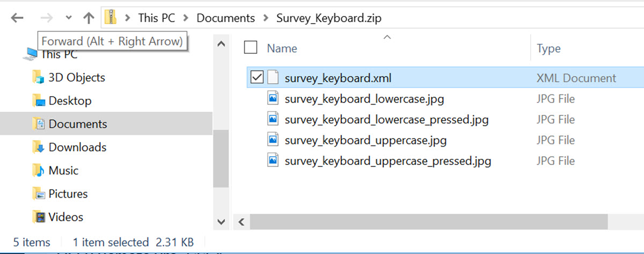Select Desktop in the navigation pane

(x=70, y=101)
